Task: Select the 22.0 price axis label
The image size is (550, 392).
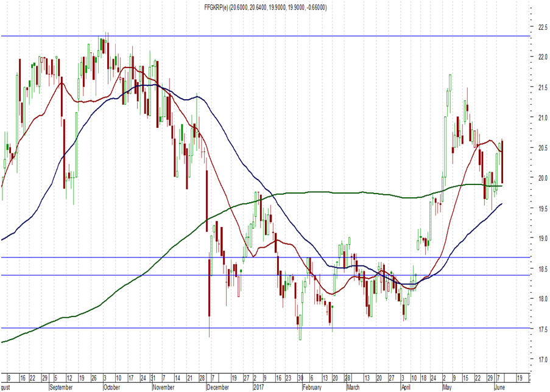Action: tap(543, 57)
